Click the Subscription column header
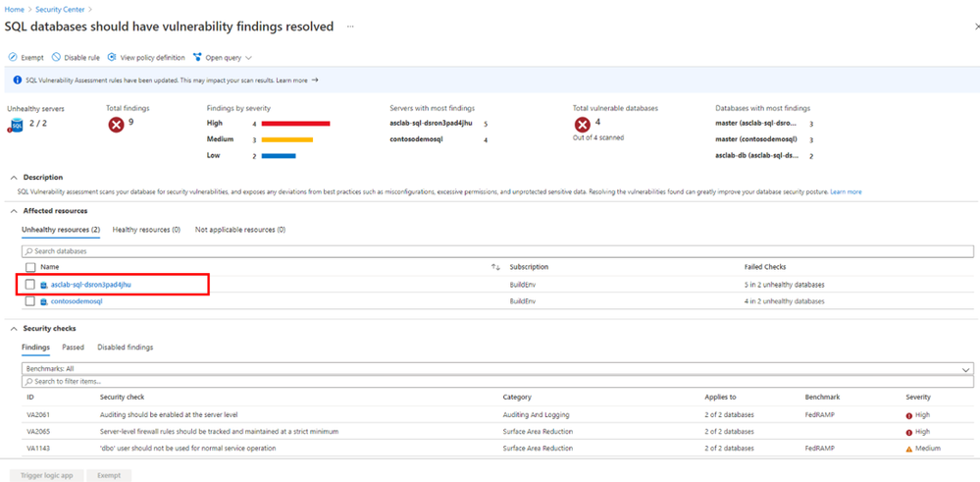The image size is (980, 482). (529, 267)
